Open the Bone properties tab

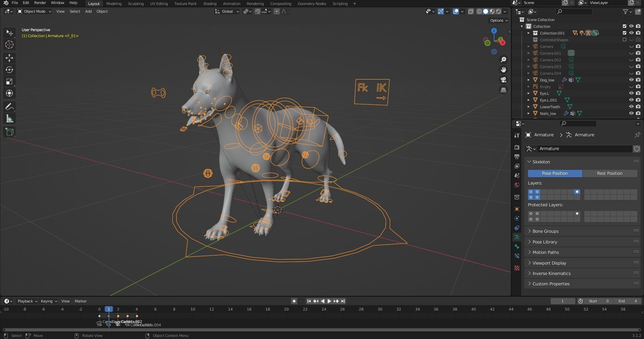click(517, 247)
